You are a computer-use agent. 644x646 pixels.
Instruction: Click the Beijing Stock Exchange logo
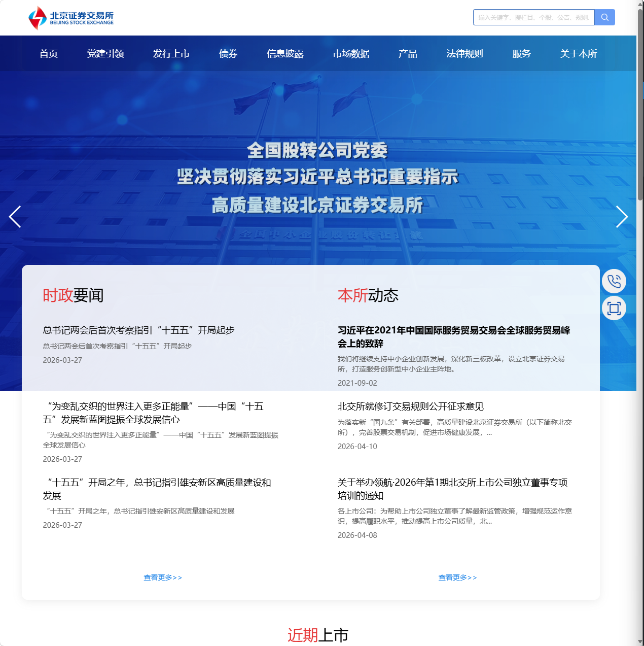[71, 17]
